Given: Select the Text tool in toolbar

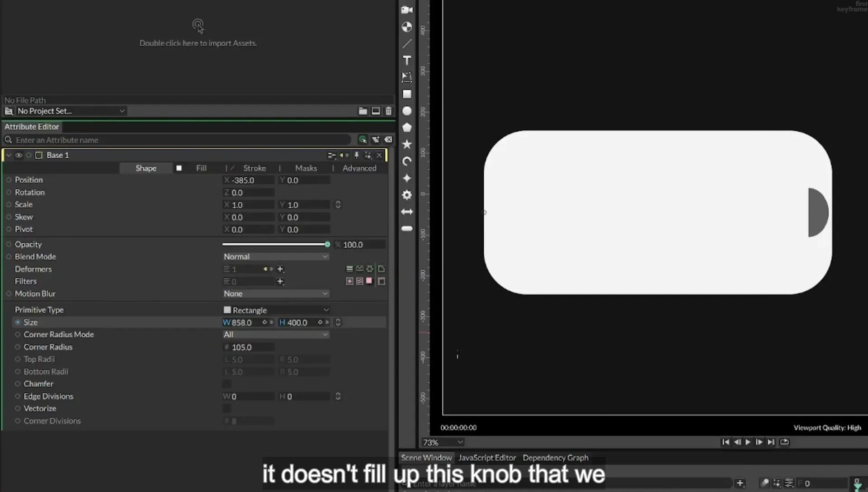Looking at the screenshot, I should 407,61.
